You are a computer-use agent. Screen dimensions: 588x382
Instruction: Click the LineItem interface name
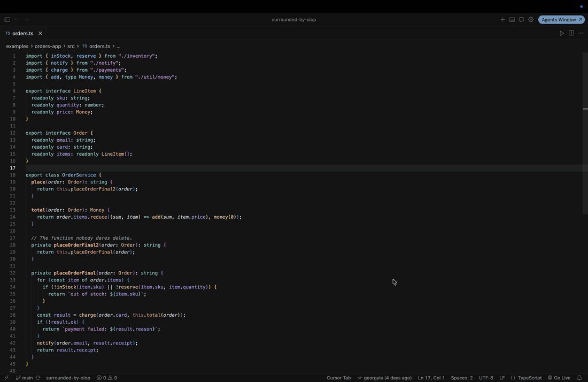tap(84, 91)
